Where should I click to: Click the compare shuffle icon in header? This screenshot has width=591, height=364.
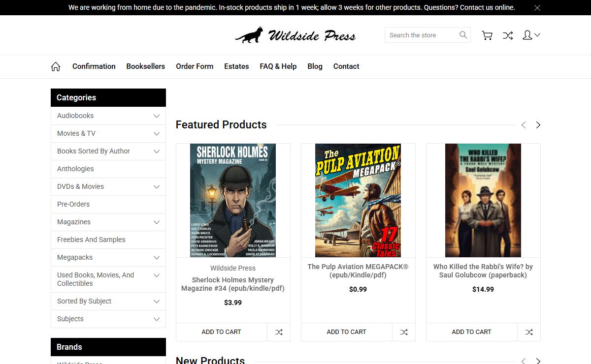[x=508, y=35]
